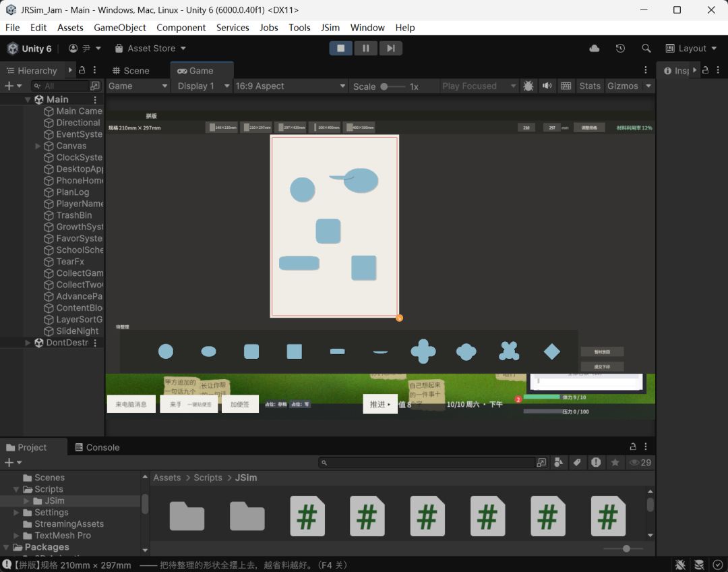
Task: Expand the DontDestroy scene in Hierarchy
Action: 28,343
